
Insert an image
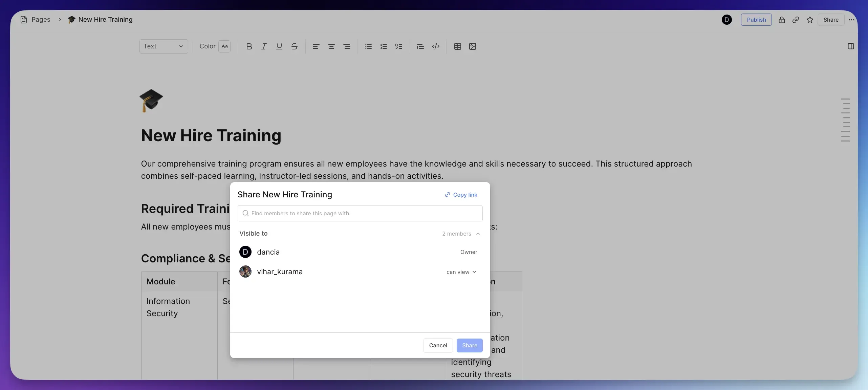pyautogui.click(x=473, y=46)
